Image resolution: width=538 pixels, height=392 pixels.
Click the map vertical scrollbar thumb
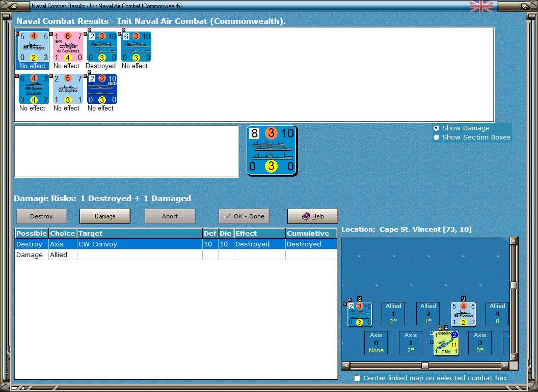click(x=514, y=285)
